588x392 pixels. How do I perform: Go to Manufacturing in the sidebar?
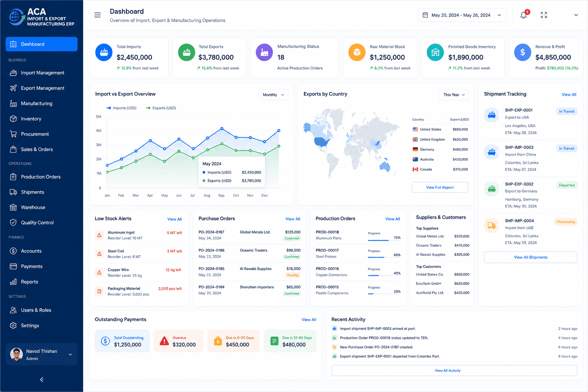42,103
